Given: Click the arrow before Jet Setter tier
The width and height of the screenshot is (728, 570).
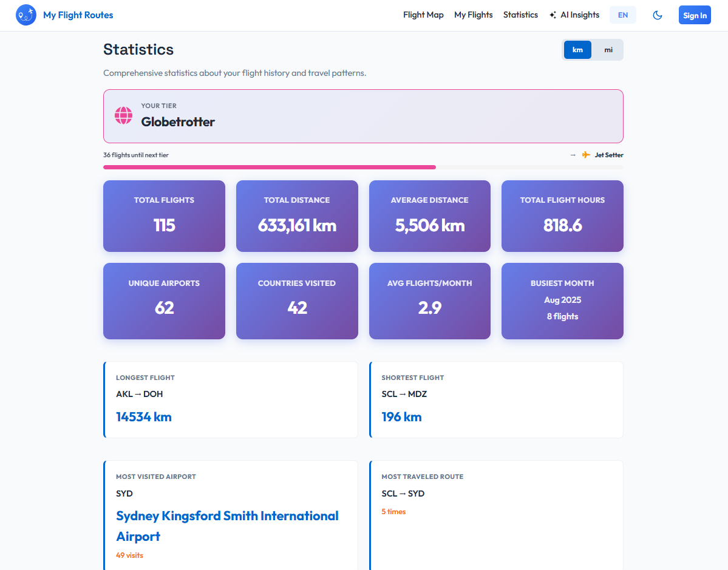Looking at the screenshot, I should tap(573, 155).
